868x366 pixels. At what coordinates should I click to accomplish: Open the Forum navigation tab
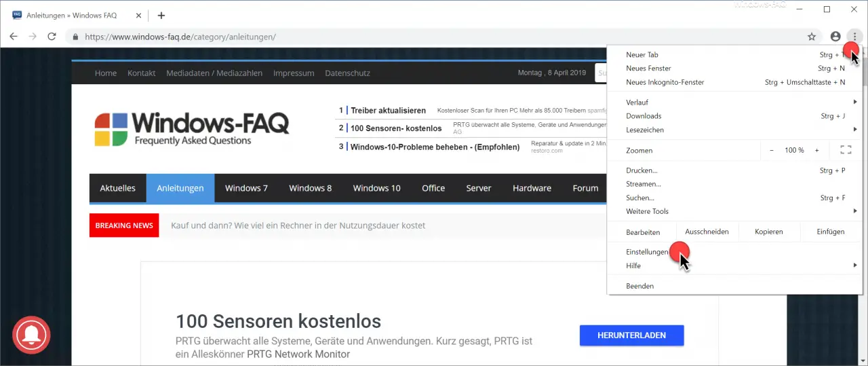point(585,188)
